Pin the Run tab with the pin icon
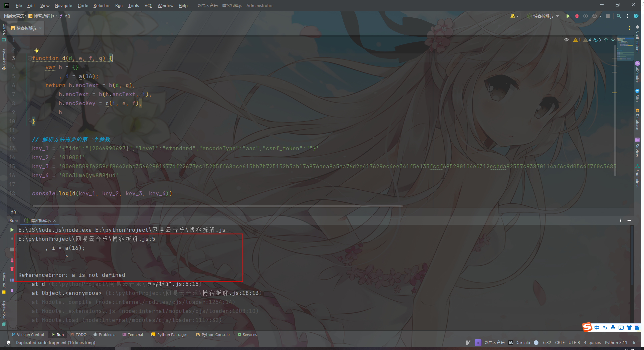 click(x=12, y=291)
